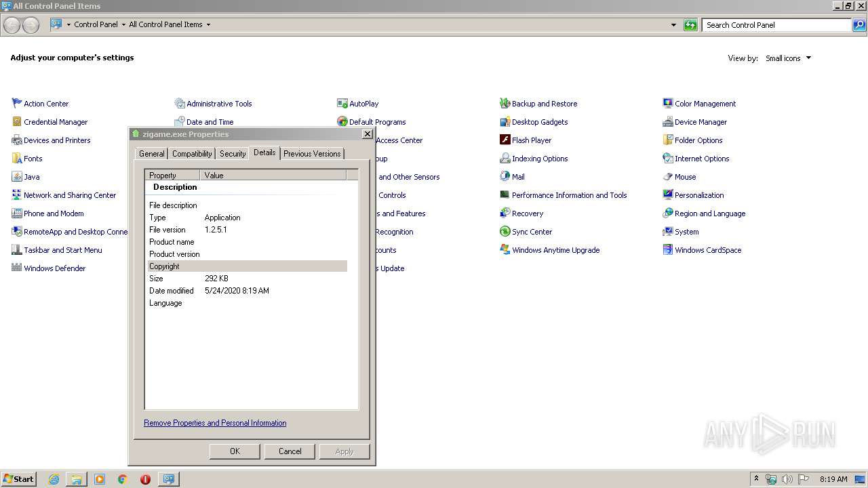The image size is (868, 488).
Task: Open Action Center flag icon
Action: tap(17, 103)
